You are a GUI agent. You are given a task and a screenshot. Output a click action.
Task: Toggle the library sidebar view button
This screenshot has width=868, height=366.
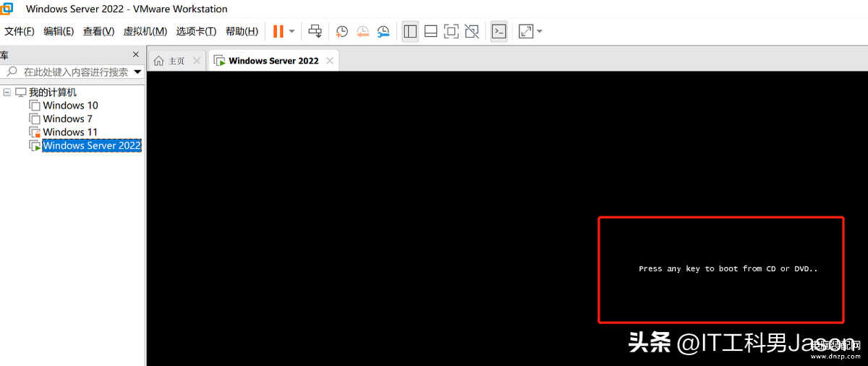[x=410, y=31]
